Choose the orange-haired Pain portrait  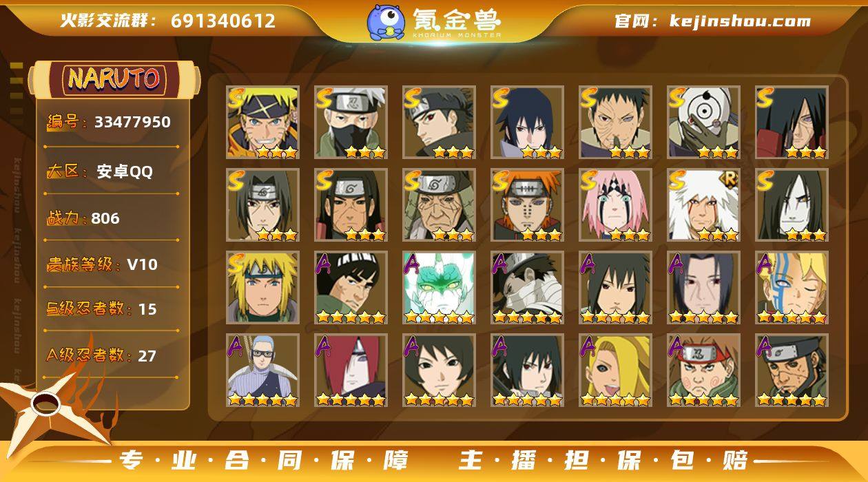527,205
